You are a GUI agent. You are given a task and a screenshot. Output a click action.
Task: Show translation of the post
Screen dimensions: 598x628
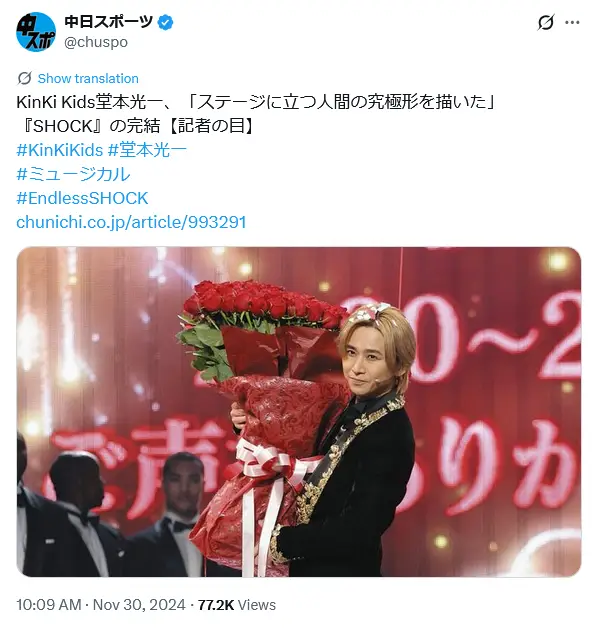coord(88,78)
